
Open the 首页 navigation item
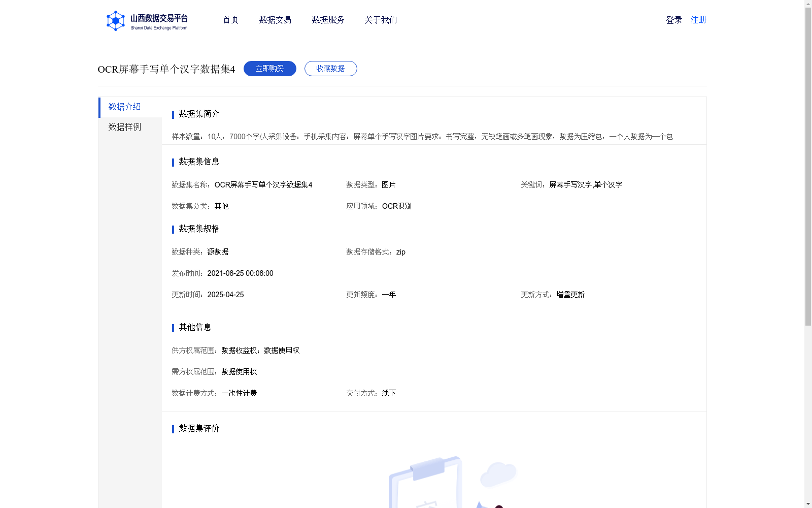click(230, 20)
